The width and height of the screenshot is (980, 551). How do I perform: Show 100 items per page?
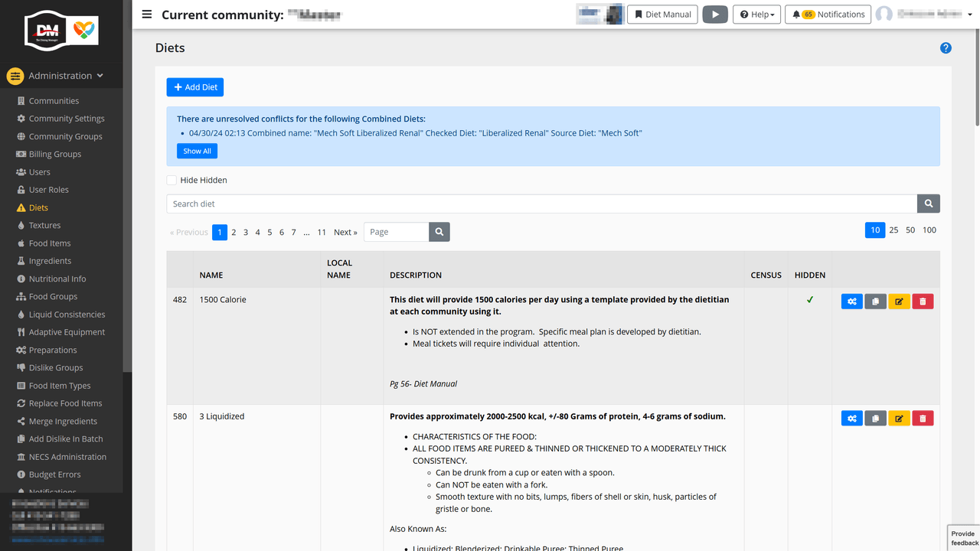[x=929, y=230]
